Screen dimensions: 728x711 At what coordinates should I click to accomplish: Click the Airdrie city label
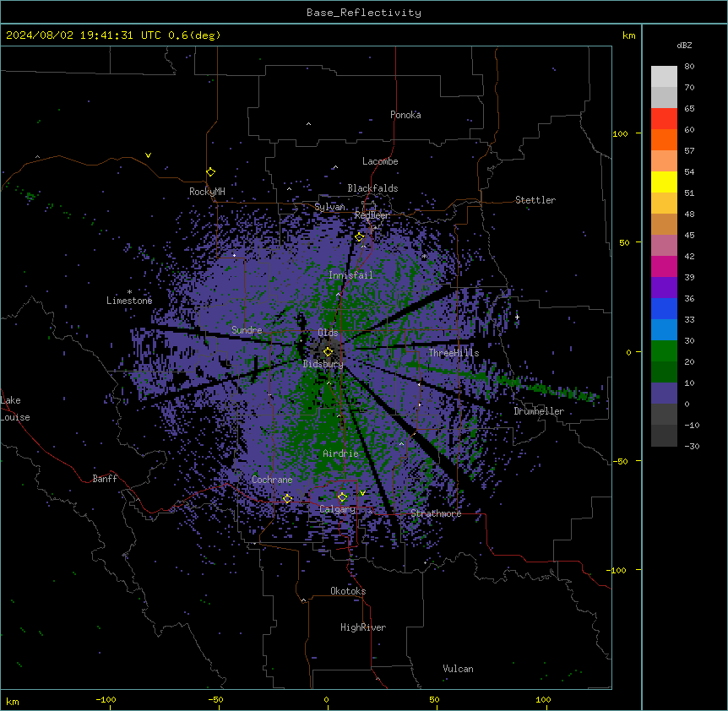pos(340,453)
